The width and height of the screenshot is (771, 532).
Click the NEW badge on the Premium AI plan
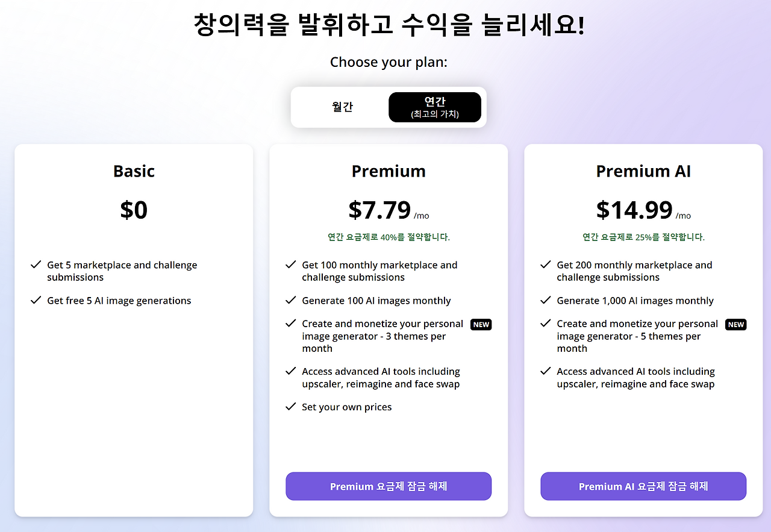[x=735, y=324]
